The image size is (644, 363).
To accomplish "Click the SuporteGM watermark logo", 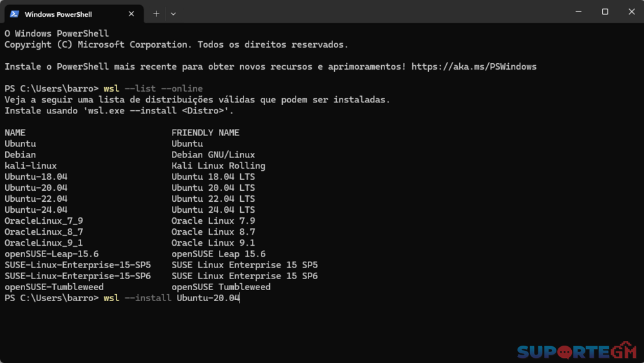I will click(x=576, y=351).
